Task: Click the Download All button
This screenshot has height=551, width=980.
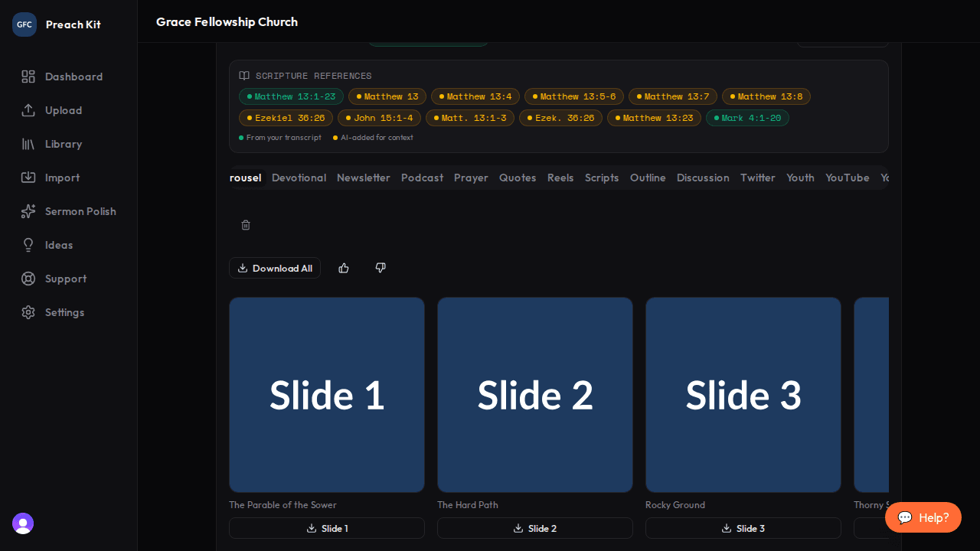Action: pyautogui.click(x=275, y=268)
